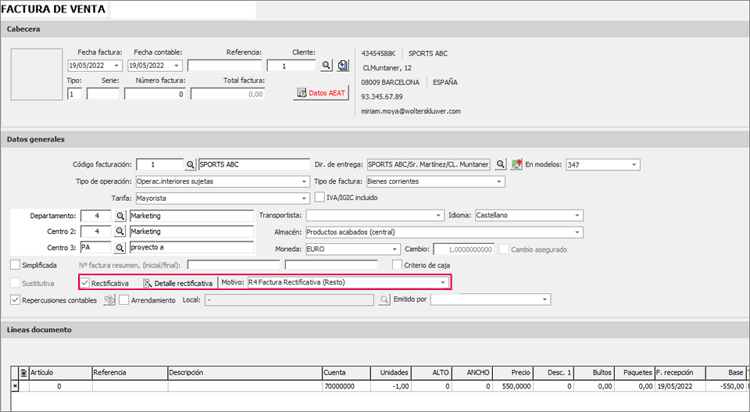Screen dimensions: 750x412
Task: Click the Centro 3 lookup magnifier
Action: (x=120, y=248)
